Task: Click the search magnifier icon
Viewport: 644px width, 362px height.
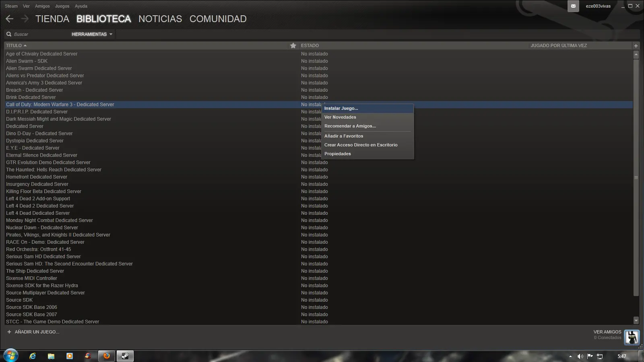Action: point(9,34)
